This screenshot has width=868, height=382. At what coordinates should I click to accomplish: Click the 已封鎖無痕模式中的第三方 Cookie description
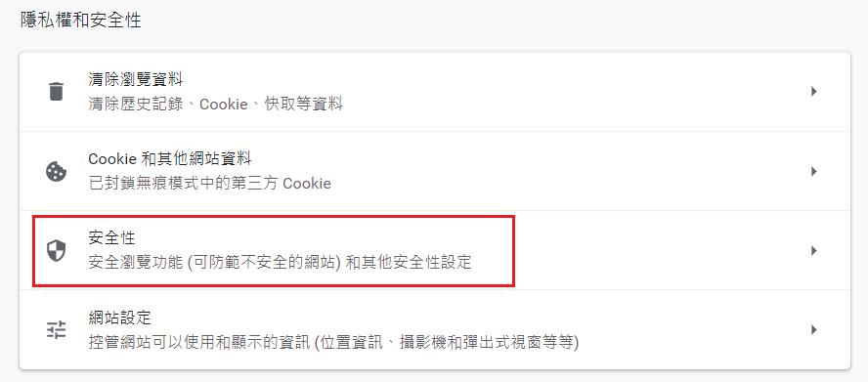click(x=210, y=184)
